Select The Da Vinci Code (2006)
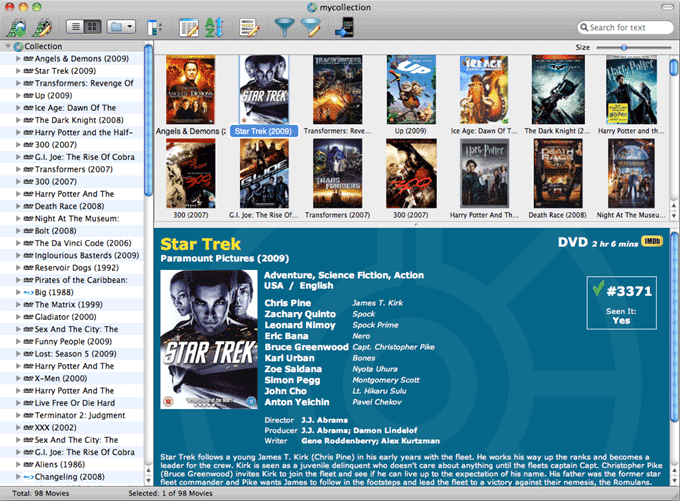Screen dimensions: 680x501 pyautogui.click(x=82, y=243)
